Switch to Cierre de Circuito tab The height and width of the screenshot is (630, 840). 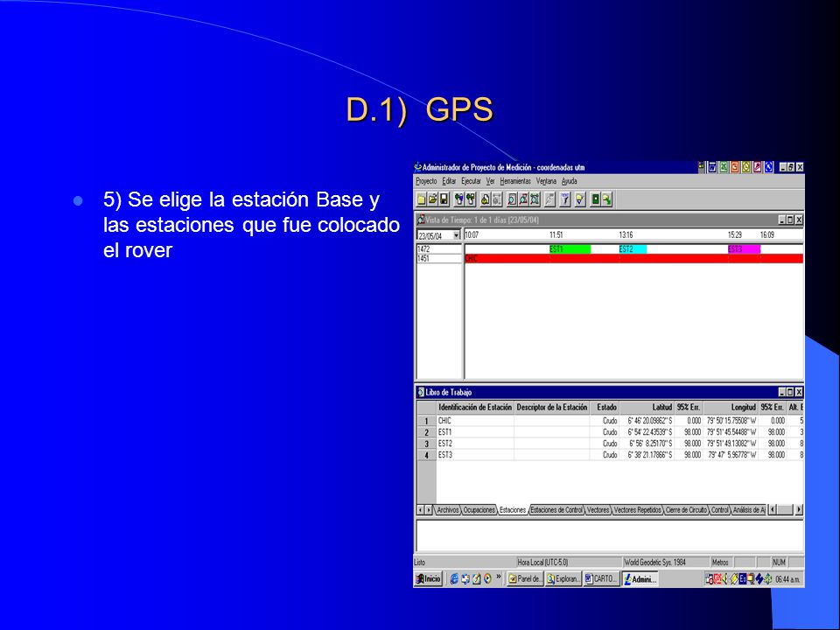pyautogui.click(x=686, y=510)
